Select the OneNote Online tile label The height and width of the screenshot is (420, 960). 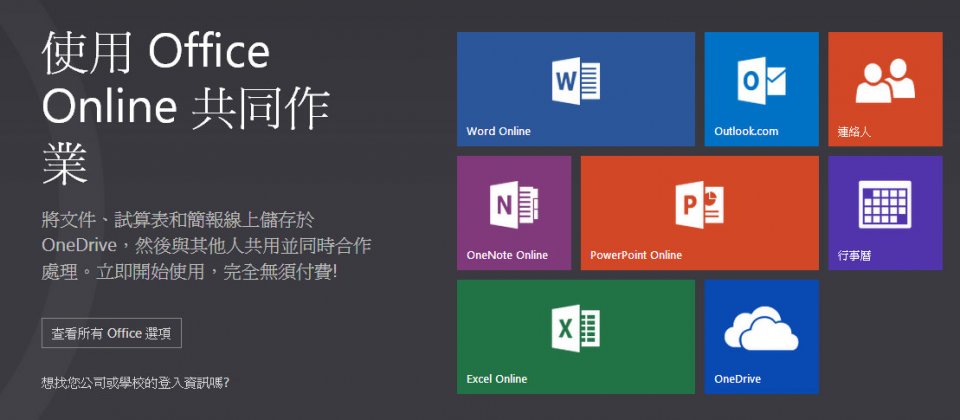tap(507, 255)
